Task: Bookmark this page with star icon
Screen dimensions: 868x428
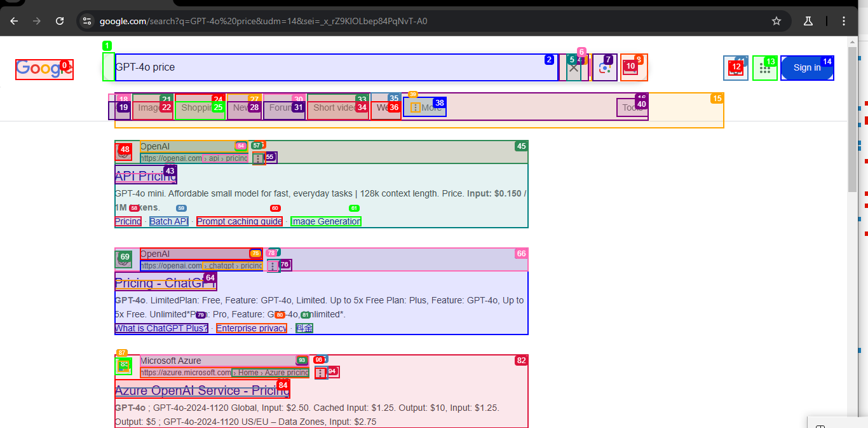Action: pyautogui.click(x=776, y=21)
